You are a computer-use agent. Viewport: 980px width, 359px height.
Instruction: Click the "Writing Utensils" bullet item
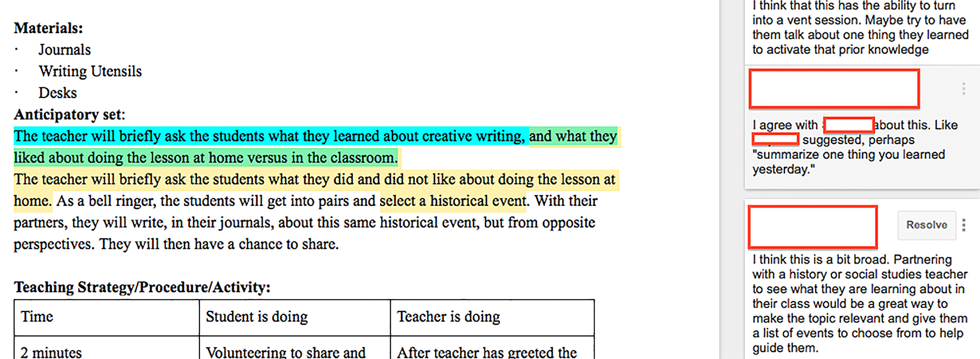click(x=90, y=71)
